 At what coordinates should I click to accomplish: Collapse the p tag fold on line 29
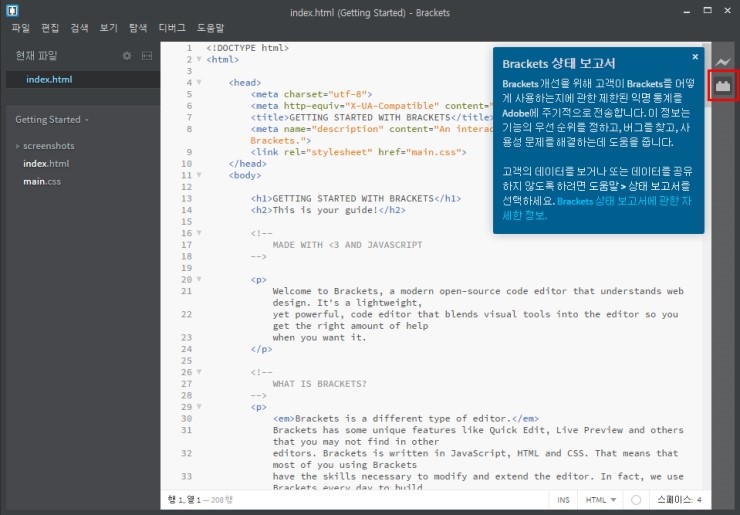[199, 407]
